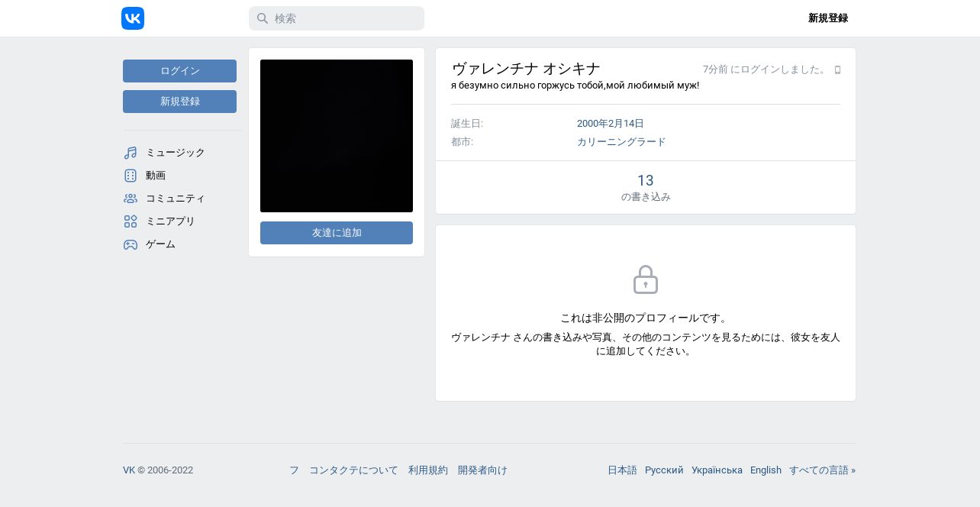Click the birthday link 2000年2月14日
Screen dimensions: 980x507
[611, 124]
